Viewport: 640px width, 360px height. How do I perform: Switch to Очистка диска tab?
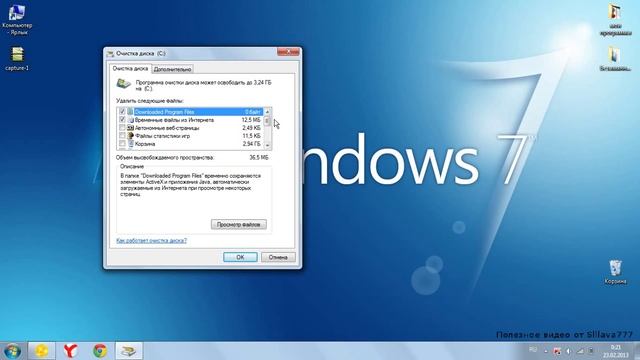pos(130,69)
